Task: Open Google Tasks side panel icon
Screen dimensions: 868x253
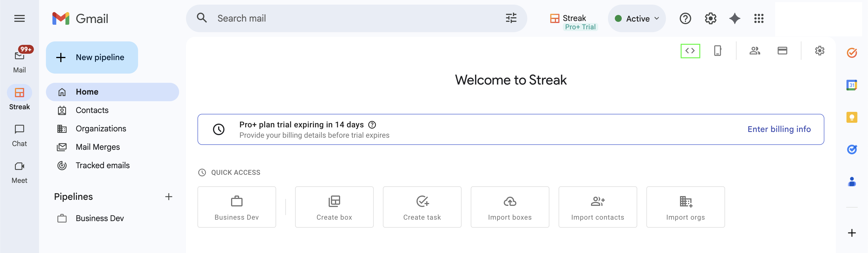Action: pos(851,149)
